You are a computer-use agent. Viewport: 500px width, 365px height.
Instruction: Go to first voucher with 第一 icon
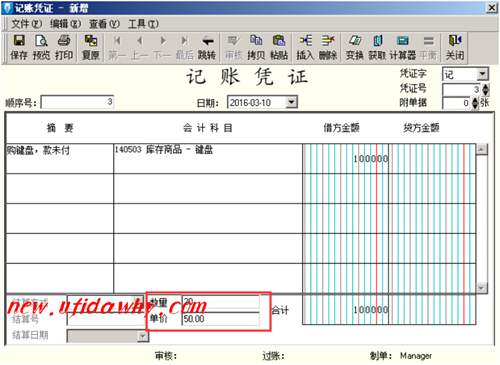click(117, 47)
